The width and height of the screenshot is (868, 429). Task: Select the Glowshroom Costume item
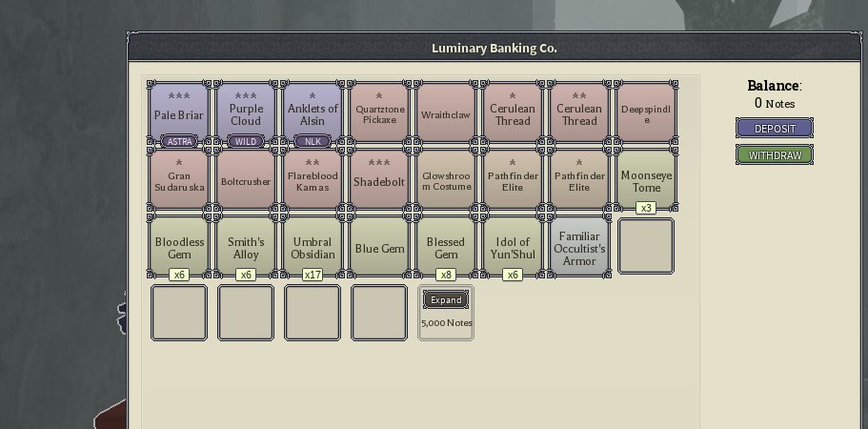[446, 180]
